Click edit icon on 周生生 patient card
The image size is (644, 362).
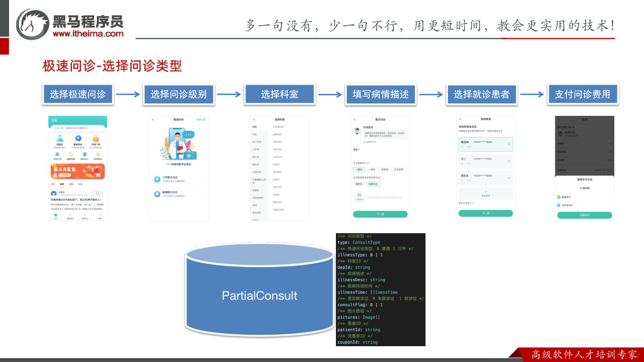click(509, 178)
